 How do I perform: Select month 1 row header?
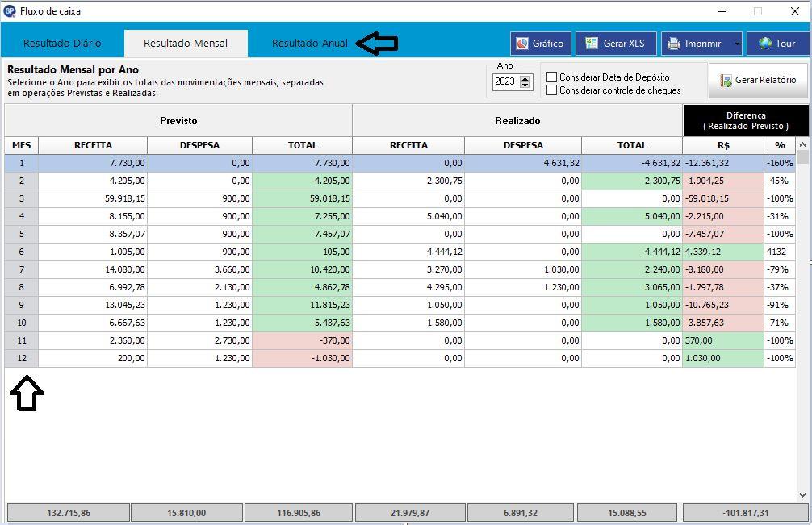click(x=22, y=163)
